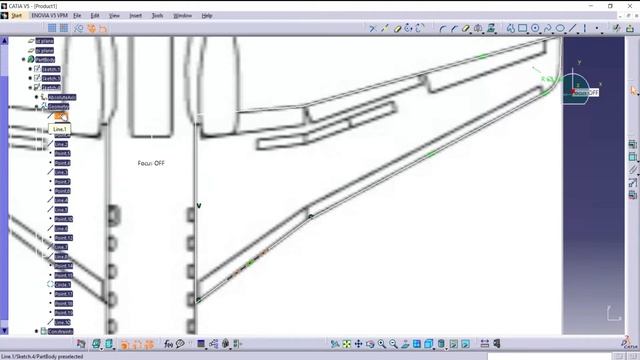Image resolution: width=640 pixels, height=360 pixels.
Task: Open the Circle tool dropdown arrow
Action: (x=540, y=32)
